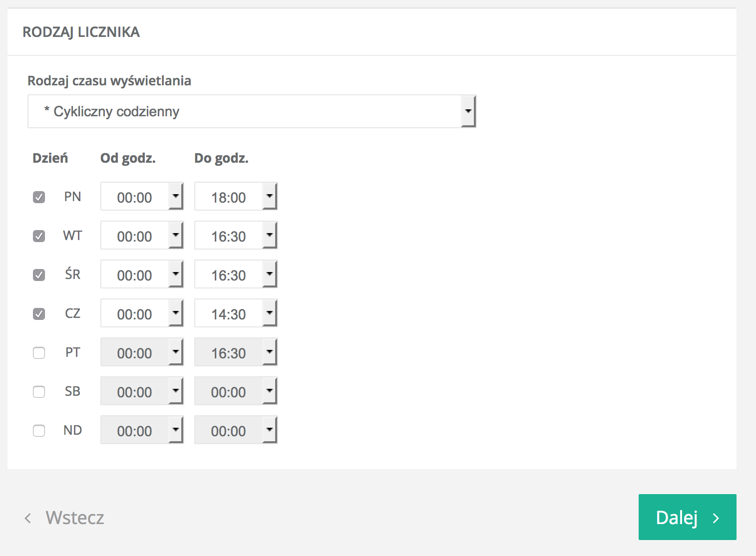Expand PN end time 18:00 dropdown
This screenshot has height=556, width=756.
(236, 197)
